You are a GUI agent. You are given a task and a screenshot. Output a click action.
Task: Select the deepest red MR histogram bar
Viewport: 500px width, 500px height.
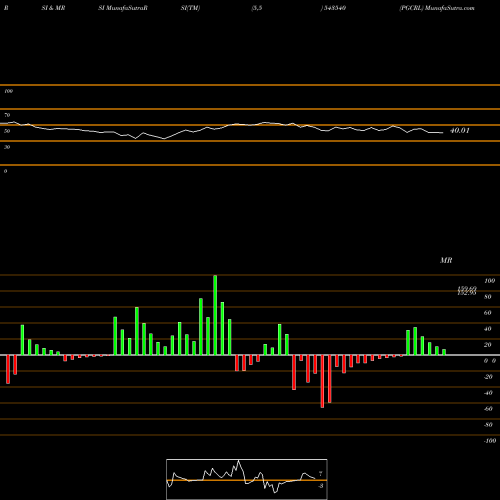point(322,381)
